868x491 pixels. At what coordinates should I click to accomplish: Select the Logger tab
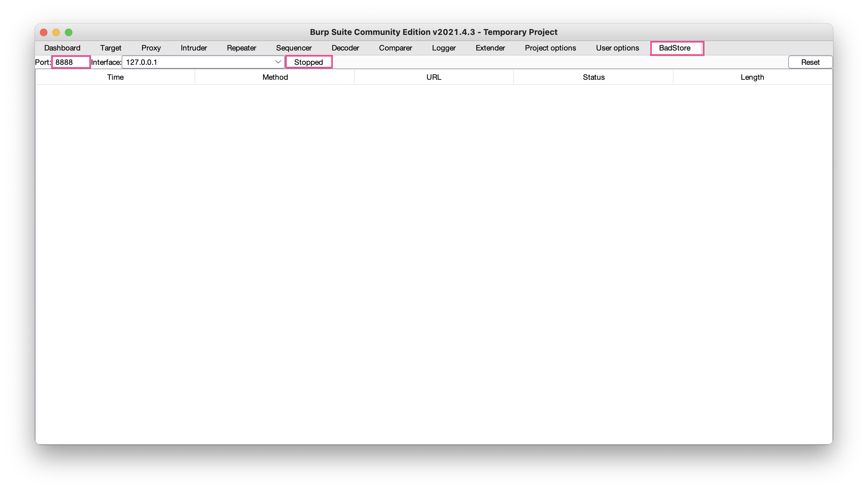(x=443, y=48)
